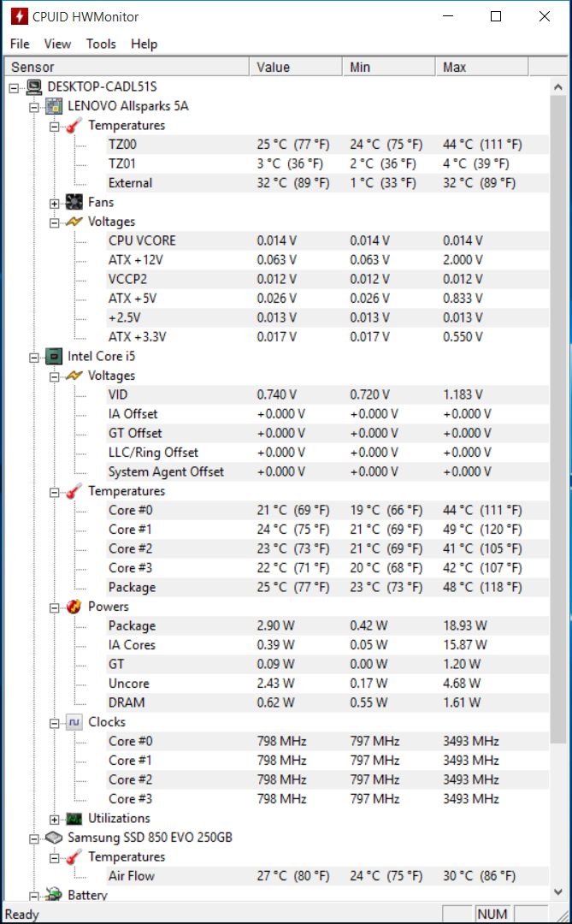Viewport: 572px width, 924px height.
Task: Click the Clocks waveform icon
Action: click(x=74, y=722)
